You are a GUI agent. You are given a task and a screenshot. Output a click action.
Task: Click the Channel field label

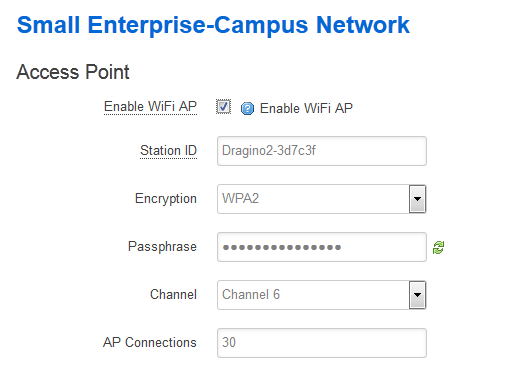click(x=173, y=295)
